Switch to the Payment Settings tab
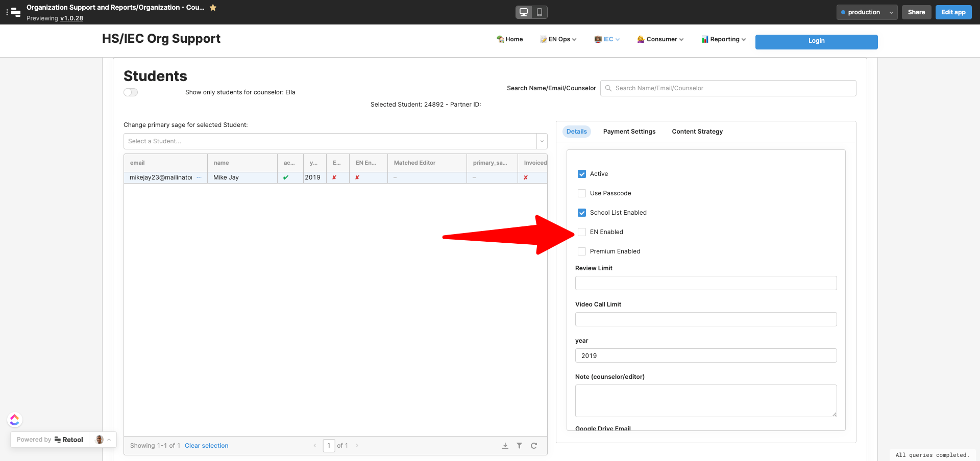980x461 pixels. 629,132
